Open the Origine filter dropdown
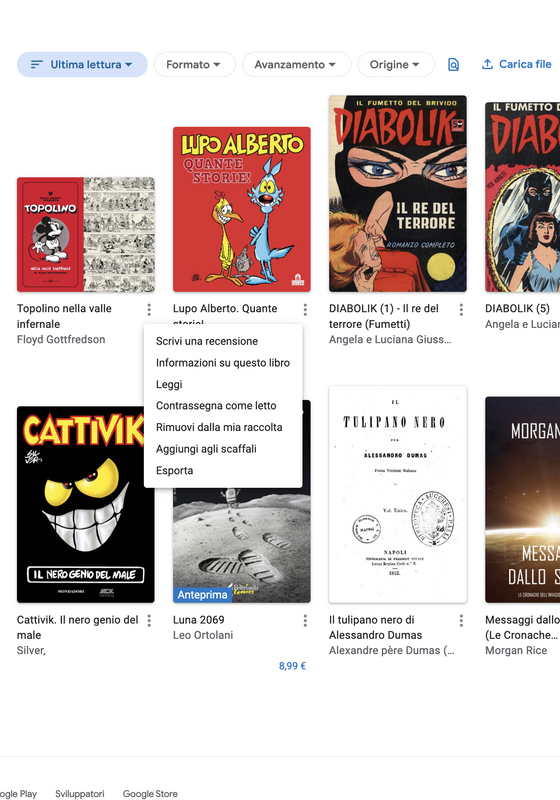 tap(396, 64)
